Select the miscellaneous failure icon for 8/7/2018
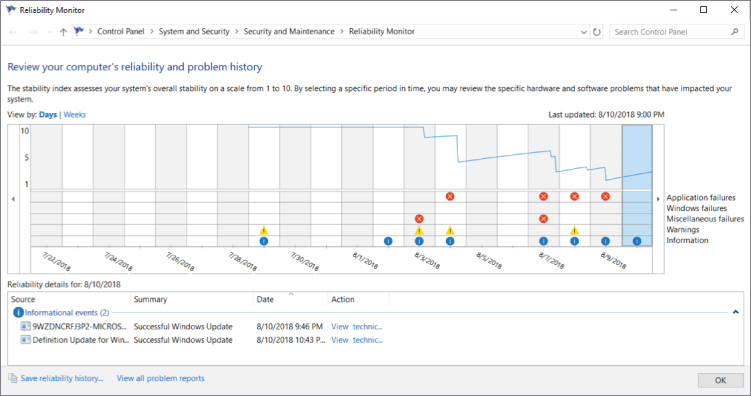751x396 pixels. pyautogui.click(x=543, y=219)
